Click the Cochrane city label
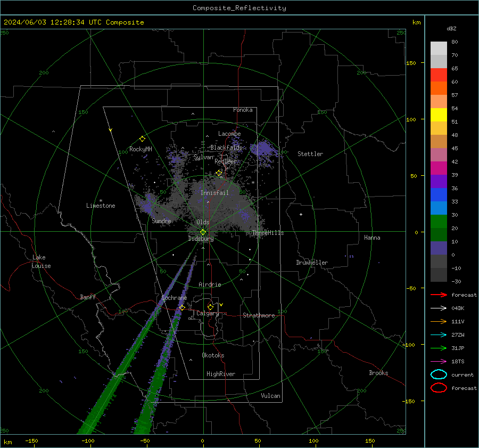479x448 pixels. [174, 298]
